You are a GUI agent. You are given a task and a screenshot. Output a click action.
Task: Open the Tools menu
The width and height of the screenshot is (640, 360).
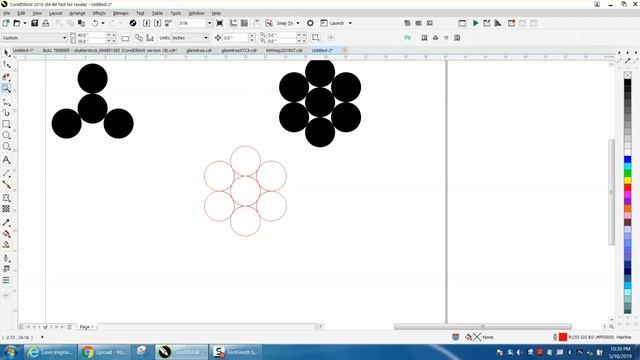176,13
